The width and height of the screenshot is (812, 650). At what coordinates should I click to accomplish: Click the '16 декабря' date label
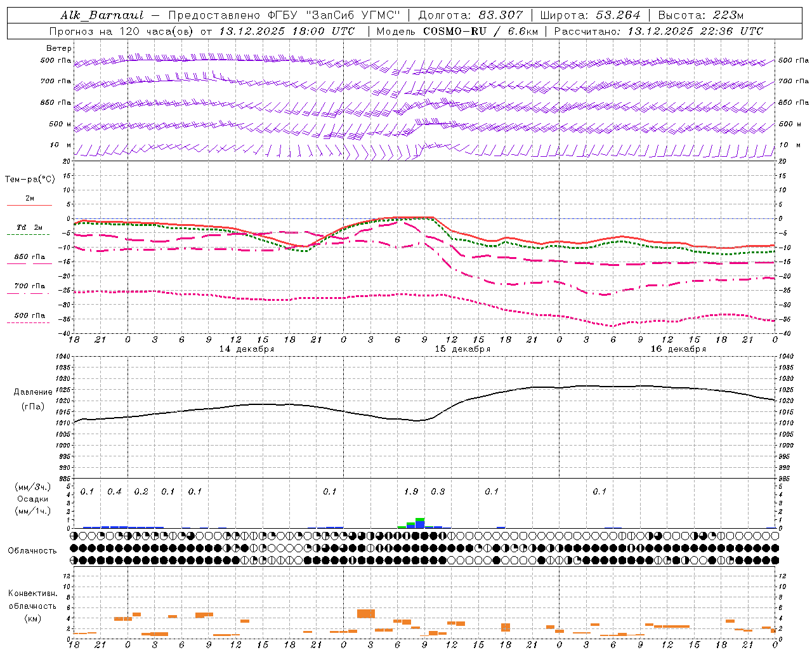pyautogui.click(x=678, y=349)
